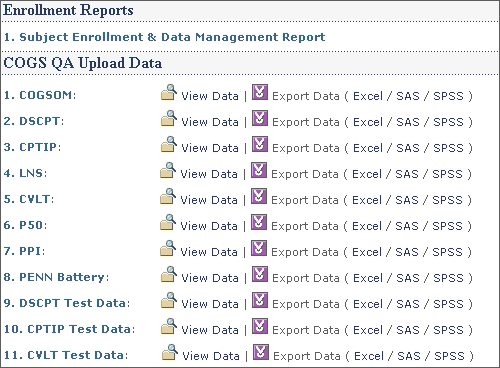The height and width of the screenshot is (368, 500).
Task: Click the export icon in the DSCPT row
Action: click(260, 118)
